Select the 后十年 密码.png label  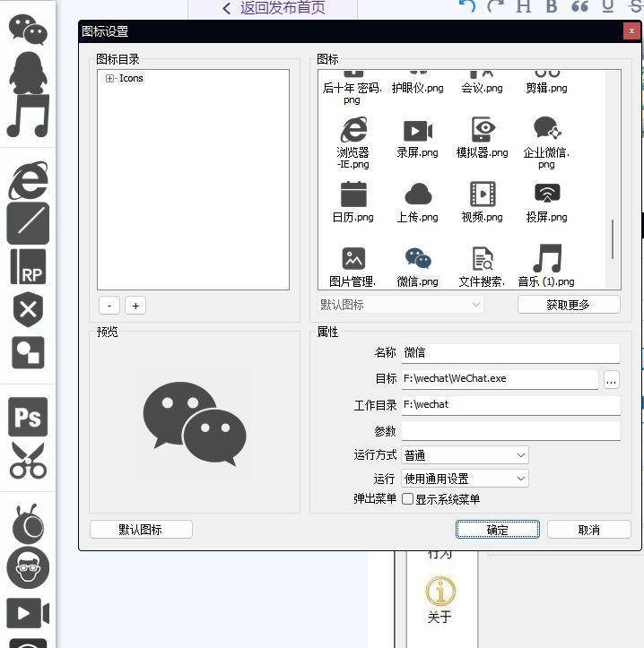pyautogui.click(x=352, y=94)
